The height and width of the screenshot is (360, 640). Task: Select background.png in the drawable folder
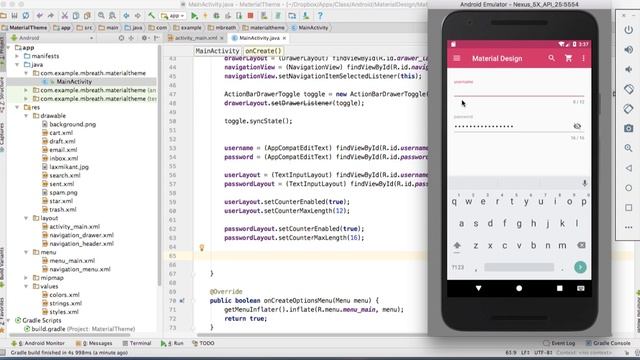73,124
